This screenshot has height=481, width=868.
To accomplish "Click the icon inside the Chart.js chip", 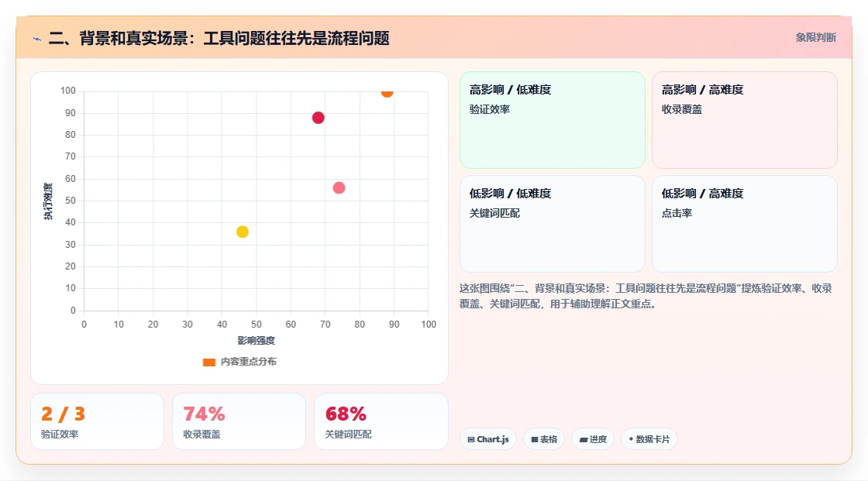I will pos(471,439).
